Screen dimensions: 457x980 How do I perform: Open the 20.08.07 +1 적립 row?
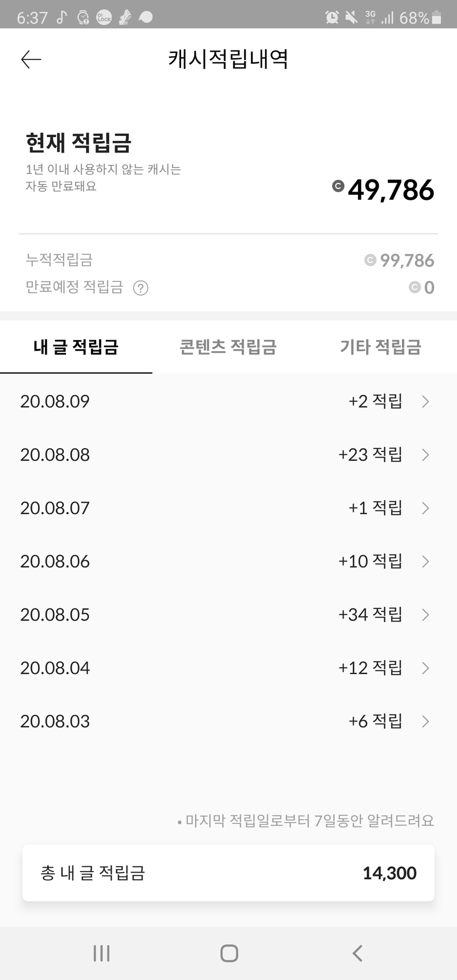pos(228,508)
